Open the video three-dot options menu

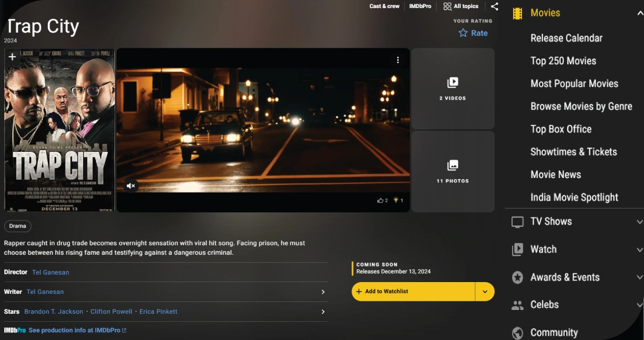(x=398, y=60)
